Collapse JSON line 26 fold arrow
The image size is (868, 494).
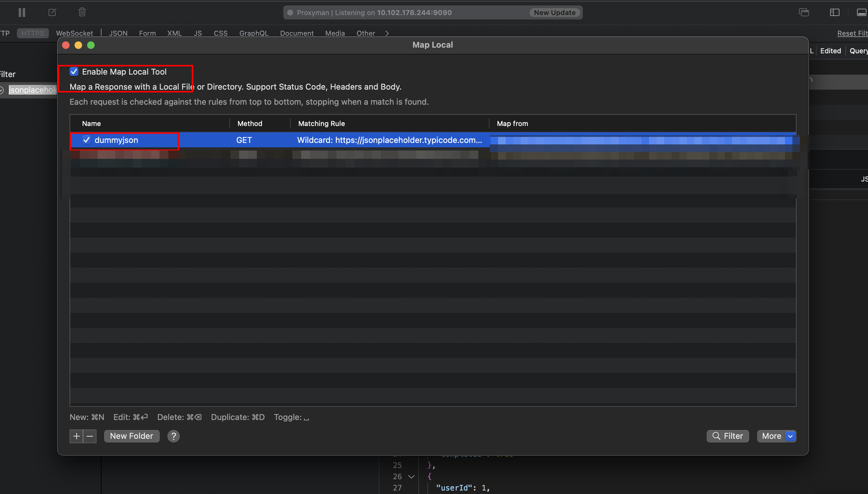411,477
